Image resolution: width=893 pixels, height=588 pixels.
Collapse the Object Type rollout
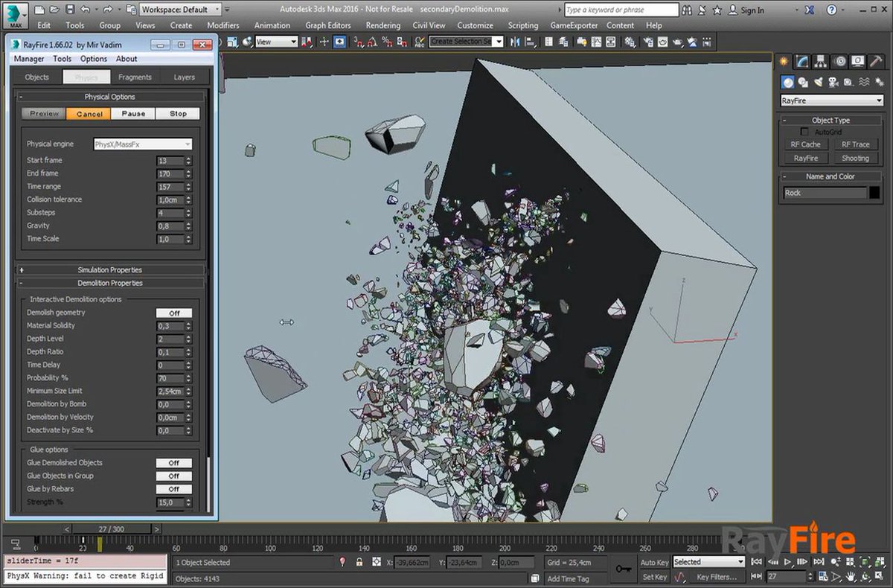click(x=831, y=120)
